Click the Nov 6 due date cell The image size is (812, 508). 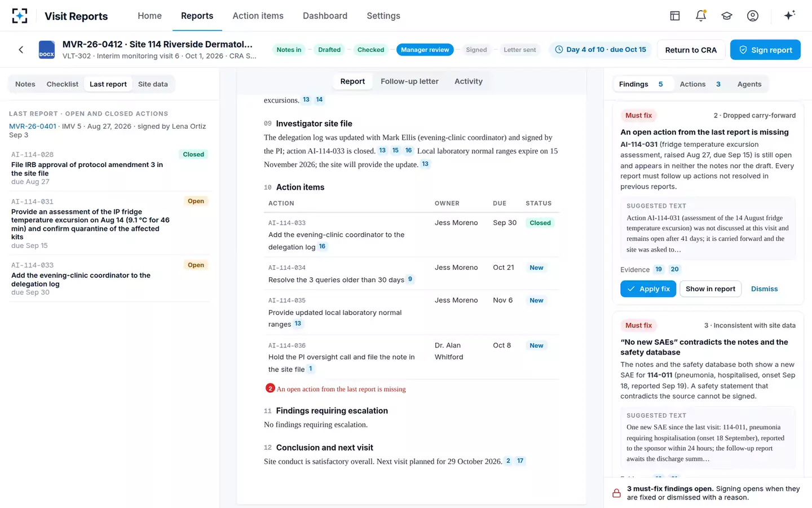503,300
